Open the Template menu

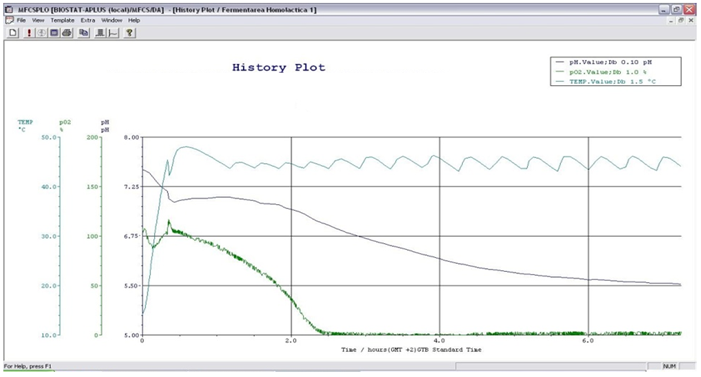(x=62, y=20)
